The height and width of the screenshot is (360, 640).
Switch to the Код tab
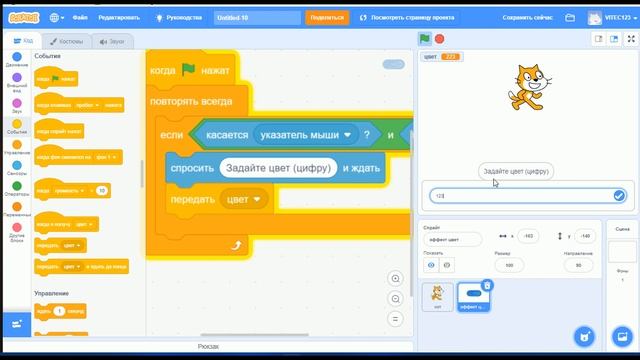click(23, 41)
